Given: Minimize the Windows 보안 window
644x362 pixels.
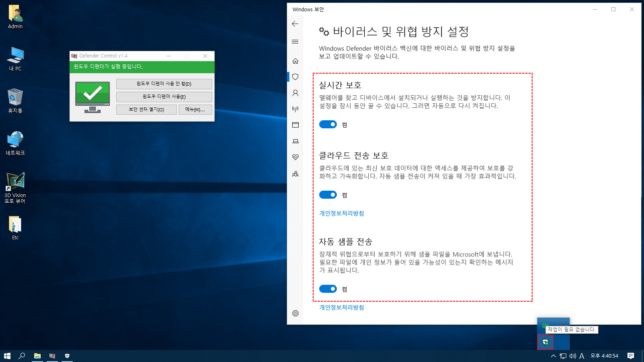Looking at the screenshot, I should (595, 9).
